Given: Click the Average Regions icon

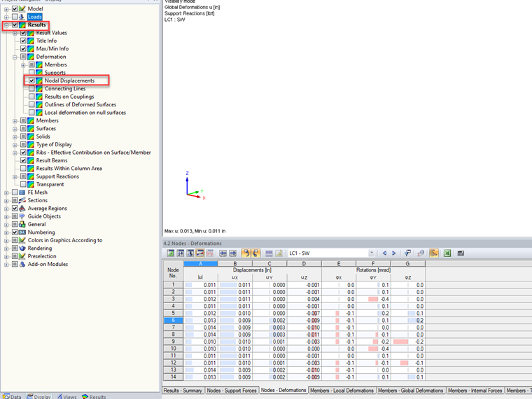Looking at the screenshot, I should [22, 209].
